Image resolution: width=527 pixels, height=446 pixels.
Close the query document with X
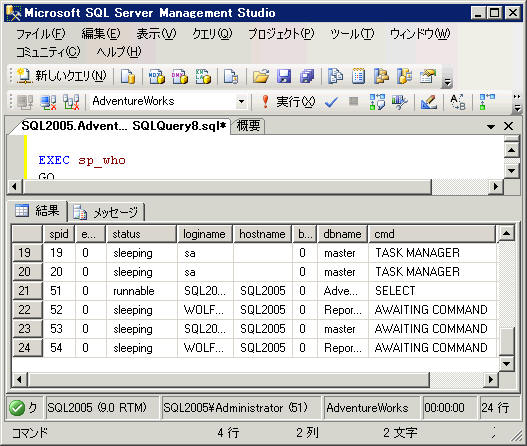509,126
